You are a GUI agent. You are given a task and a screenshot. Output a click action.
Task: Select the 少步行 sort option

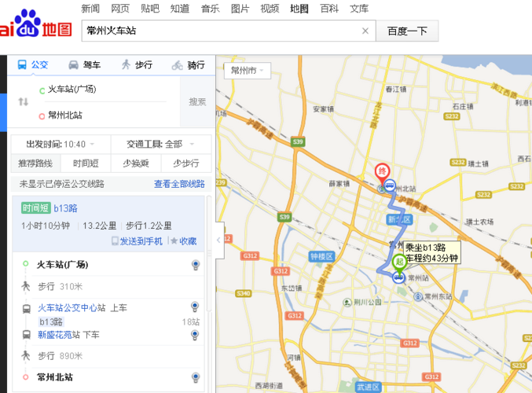coord(186,163)
